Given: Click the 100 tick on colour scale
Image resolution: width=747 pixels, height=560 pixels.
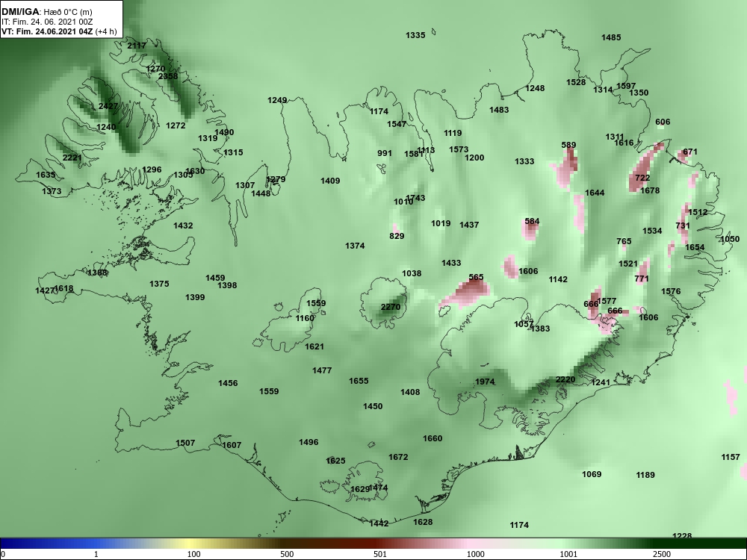Looking at the screenshot, I should click(193, 554).
